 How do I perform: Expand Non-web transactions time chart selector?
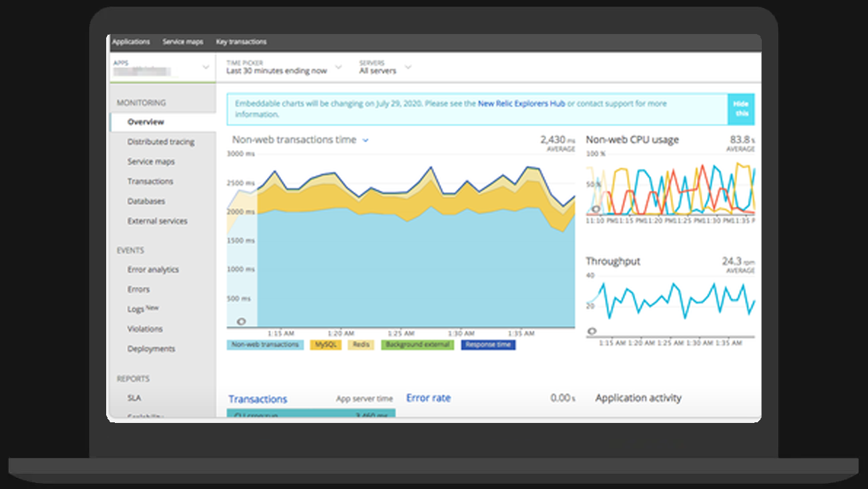365,140
